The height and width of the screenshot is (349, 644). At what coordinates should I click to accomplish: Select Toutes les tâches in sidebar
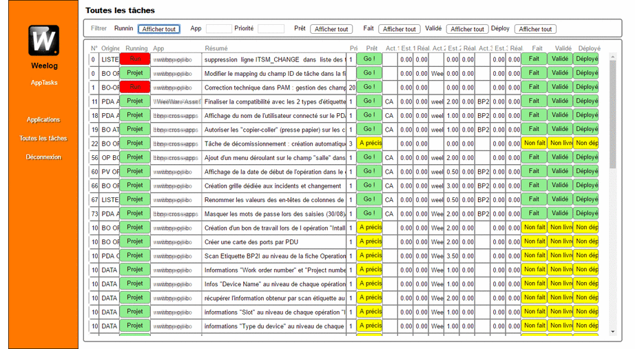pos(43,138)
